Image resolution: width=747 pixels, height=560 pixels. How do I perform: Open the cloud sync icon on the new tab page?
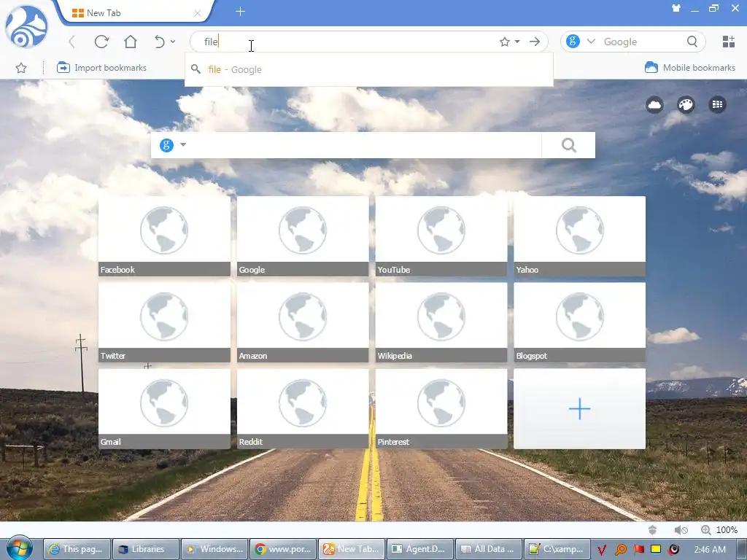pyautogui.click(x=654, y=104)
